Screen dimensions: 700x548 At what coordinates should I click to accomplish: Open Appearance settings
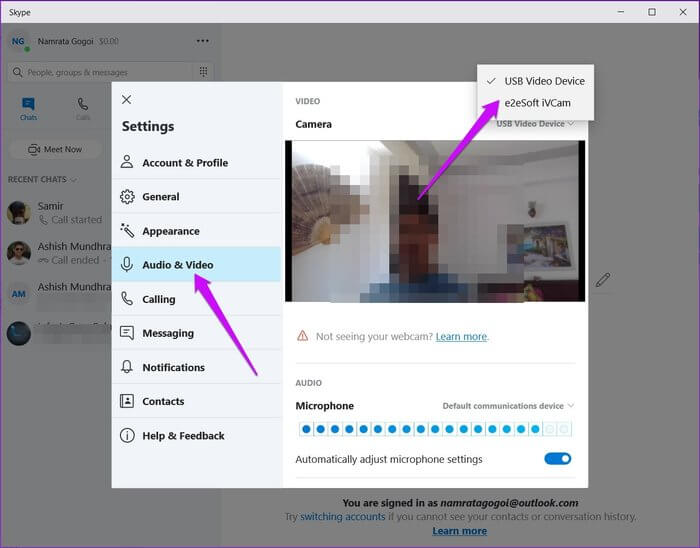(196, 231)
